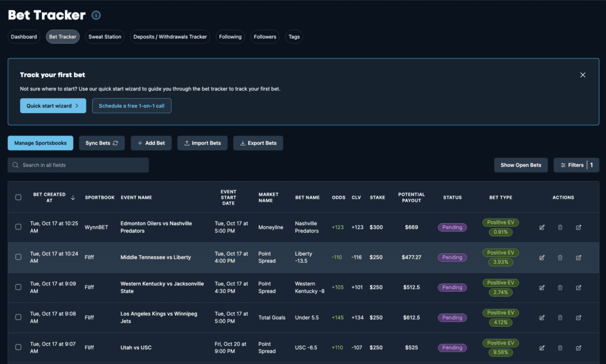The image size is (606, 364).
Task: Open external link for Edmonton Oilers bet
Action: click(579, 227)
